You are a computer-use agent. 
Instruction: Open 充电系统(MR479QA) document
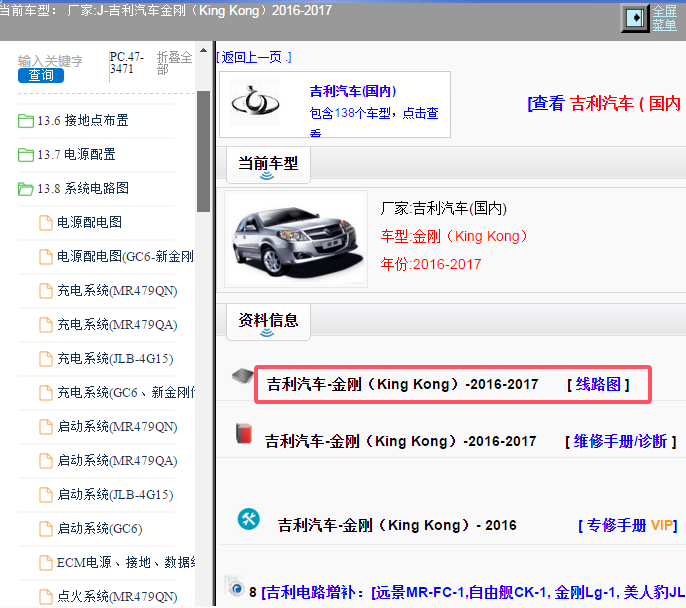[x=117, y=325]
